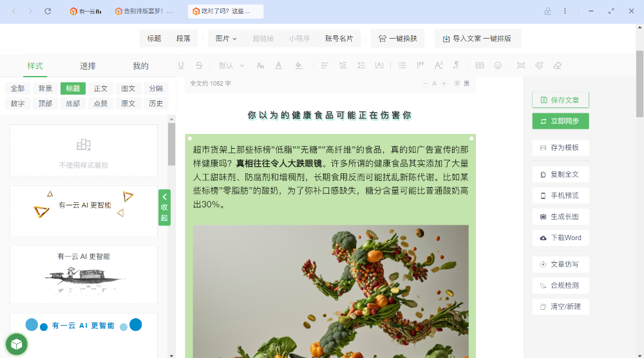The image size is (644, 358).
Task: Open the font color tool
Action: click(x=278, y=65)
